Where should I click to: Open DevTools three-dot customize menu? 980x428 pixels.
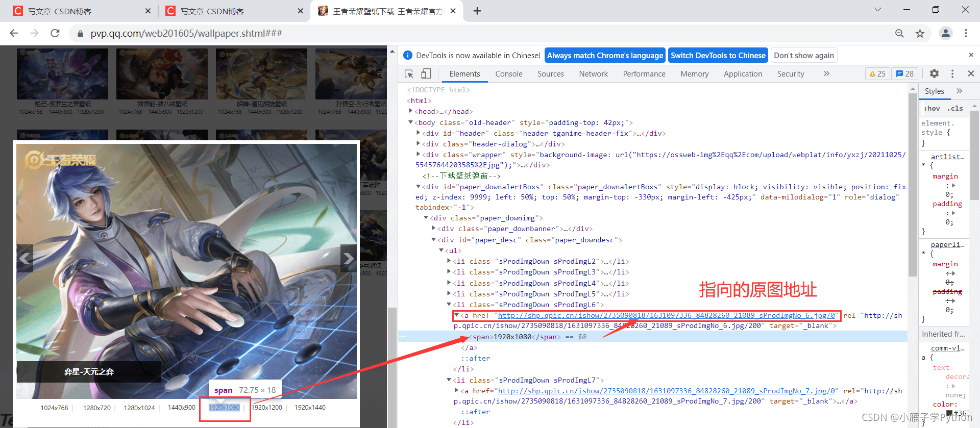click(x=952, y=74)
